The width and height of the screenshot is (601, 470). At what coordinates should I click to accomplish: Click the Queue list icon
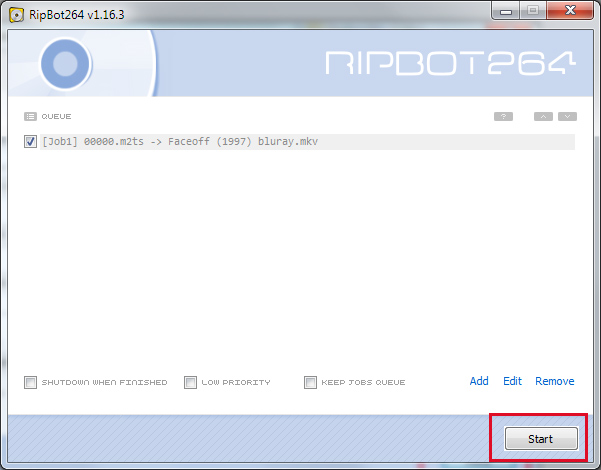click(30, 116)
